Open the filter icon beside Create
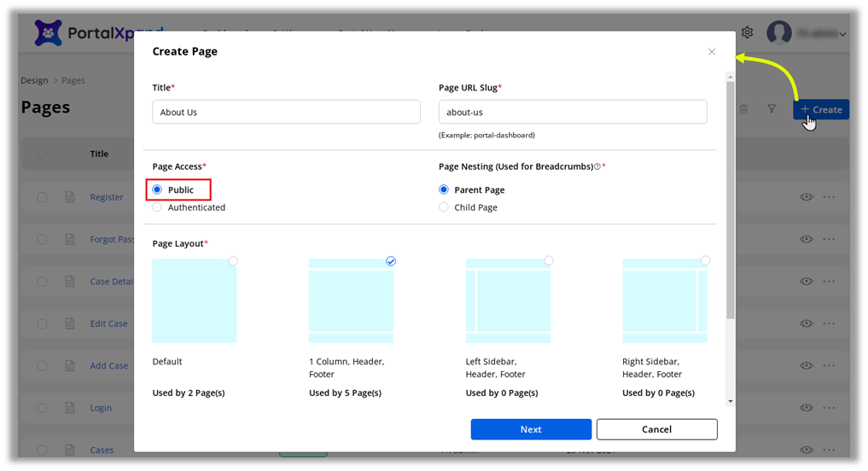 (772, 109)
